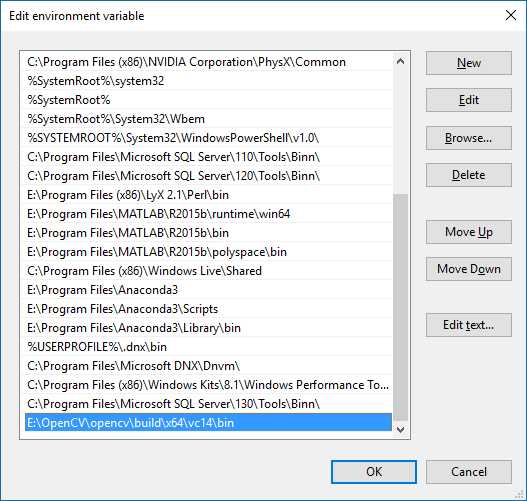
Task: Delete the selected path entry
Action: [x=469, y=175]
